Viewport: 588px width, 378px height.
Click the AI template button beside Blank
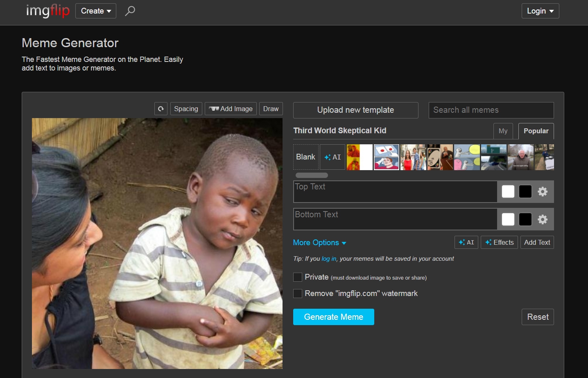(332, 157)
